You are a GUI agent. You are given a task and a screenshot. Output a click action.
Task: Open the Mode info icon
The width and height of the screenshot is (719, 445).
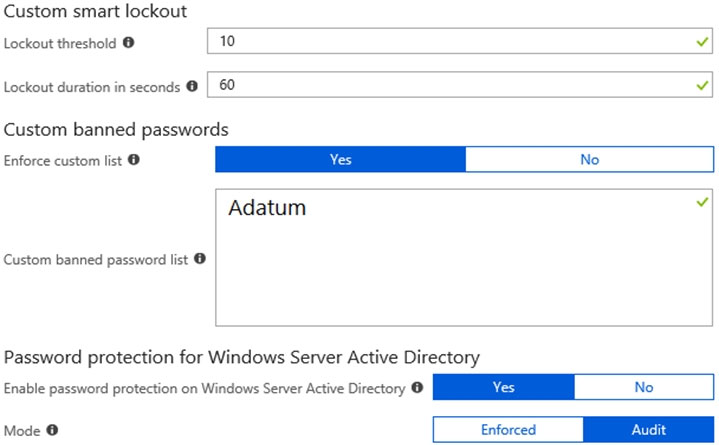point(51,430)
